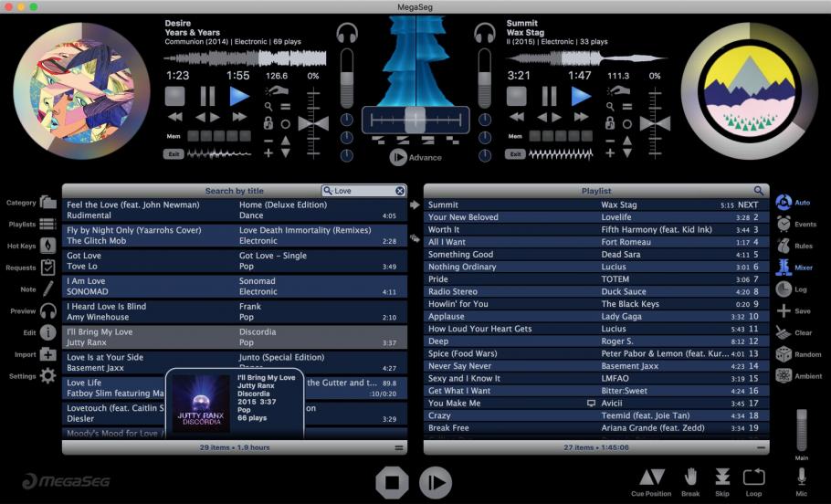Select 'Applause' by Lady Gaga in playlist
The width and height of the screenshot is (831, 504).
coord(596,317)
